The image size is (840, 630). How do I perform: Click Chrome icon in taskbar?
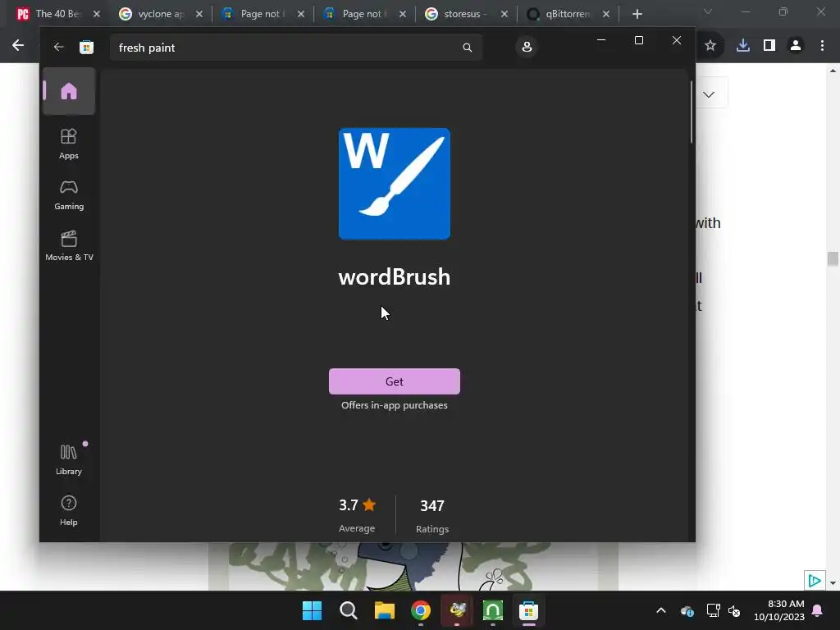(421, 610)
